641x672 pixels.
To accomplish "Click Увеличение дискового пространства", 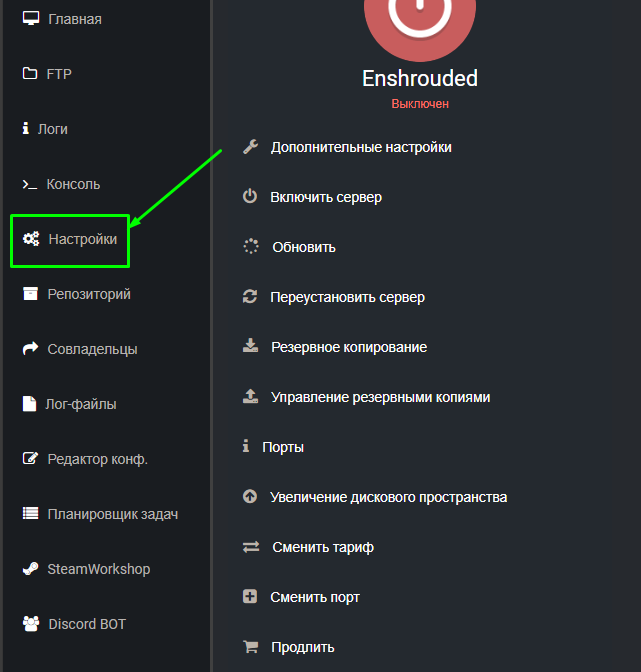I will (x=388, y=497).
